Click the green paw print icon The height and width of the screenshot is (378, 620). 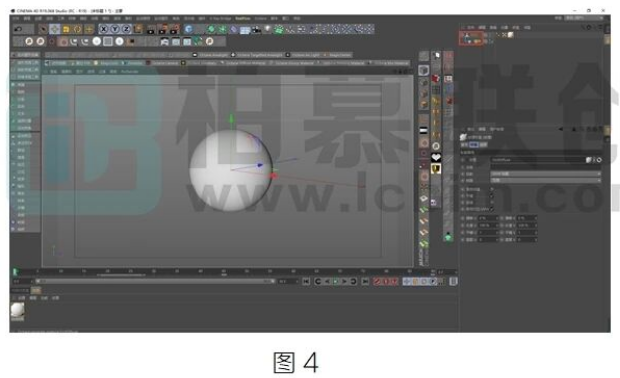point(279,29)
